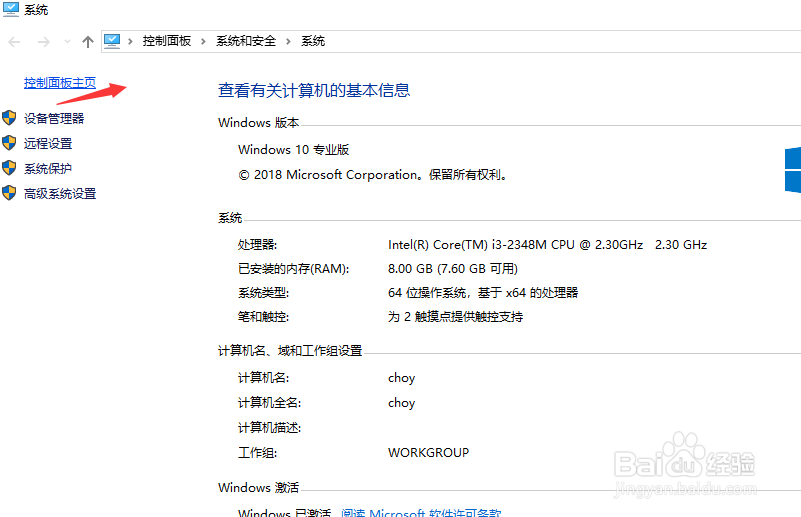Click shield icon beside 设备管理器
The height and width of the screenshot is (517, 801).
coord(9,118)
